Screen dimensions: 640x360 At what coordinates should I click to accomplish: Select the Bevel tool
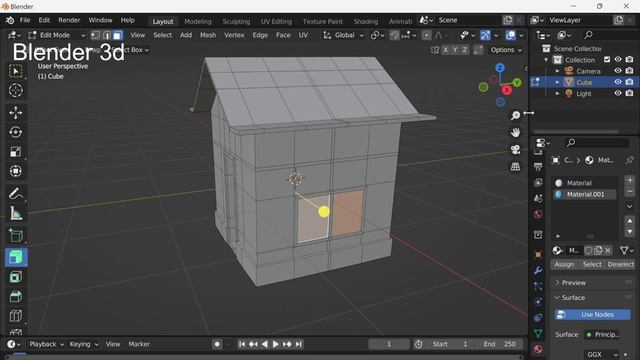pos(16,297)
